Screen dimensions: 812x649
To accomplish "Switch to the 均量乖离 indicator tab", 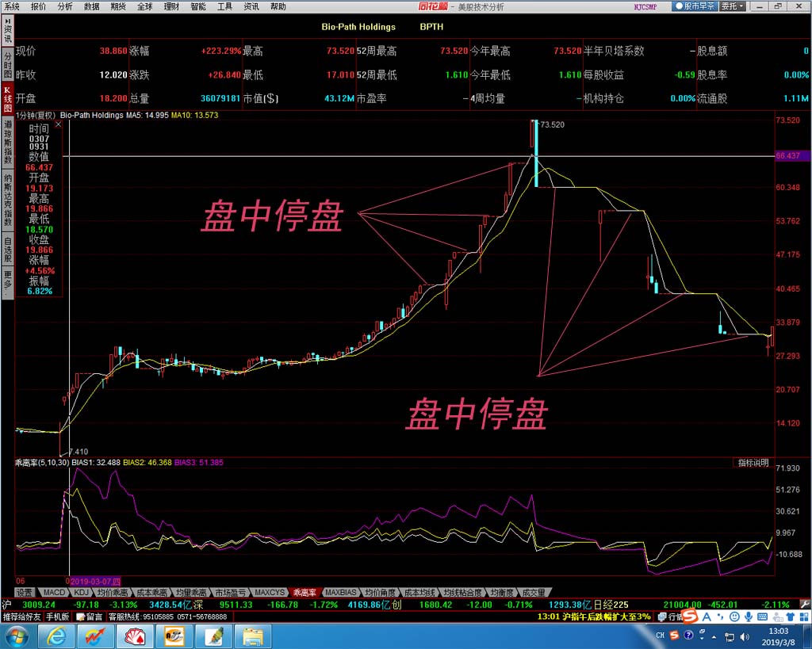I will point(190,593).
